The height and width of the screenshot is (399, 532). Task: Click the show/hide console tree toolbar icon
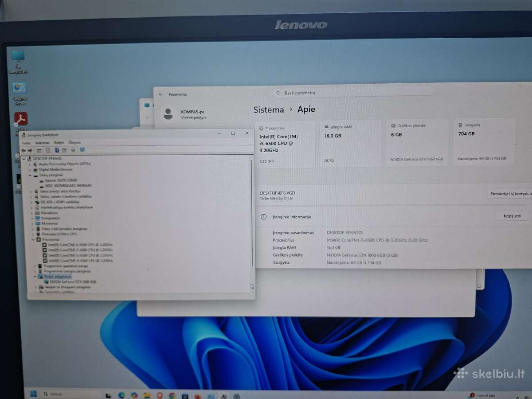[x=39, y=150]
